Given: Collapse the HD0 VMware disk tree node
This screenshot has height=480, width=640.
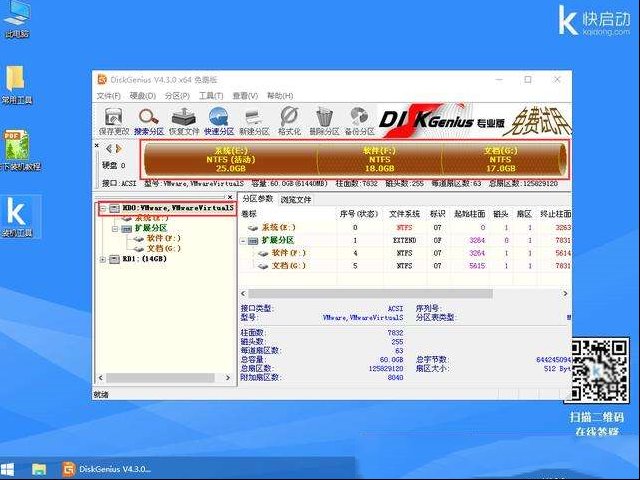Looking at the screenshot, I should point(103,209).
